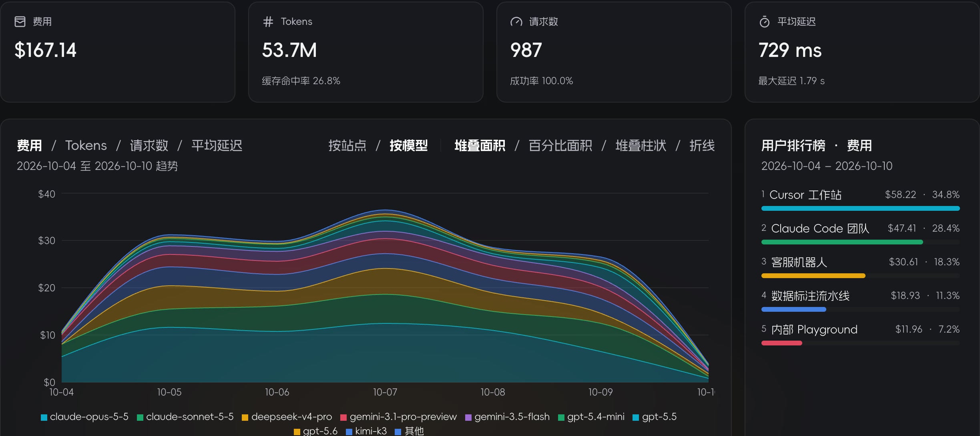The width and height of the screenshot is (980, 436).
Task: Click the chart trend date range subtitle
Action: [x=97, y=166]
